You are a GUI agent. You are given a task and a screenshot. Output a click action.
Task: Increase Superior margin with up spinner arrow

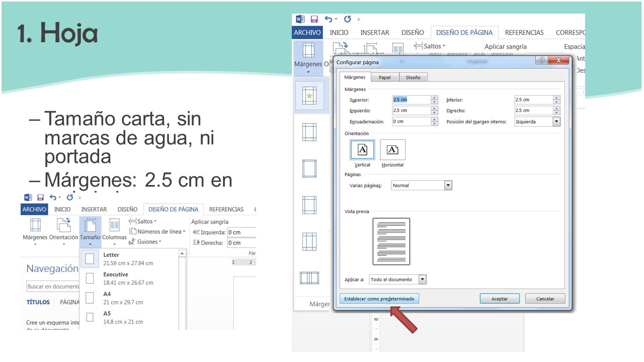tap(435, 98)
